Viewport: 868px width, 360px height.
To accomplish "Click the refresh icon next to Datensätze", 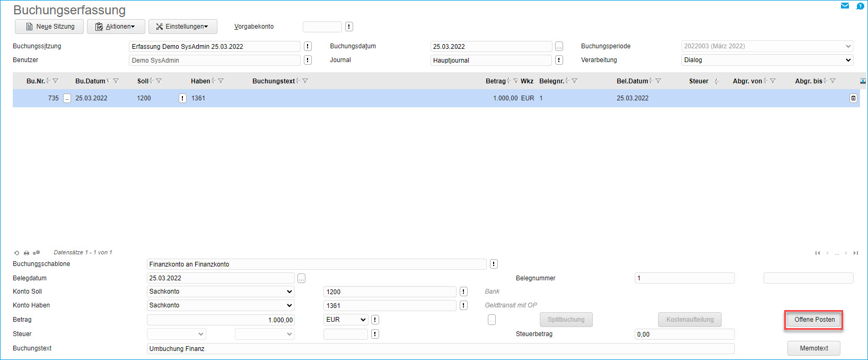I will [16, 253].
